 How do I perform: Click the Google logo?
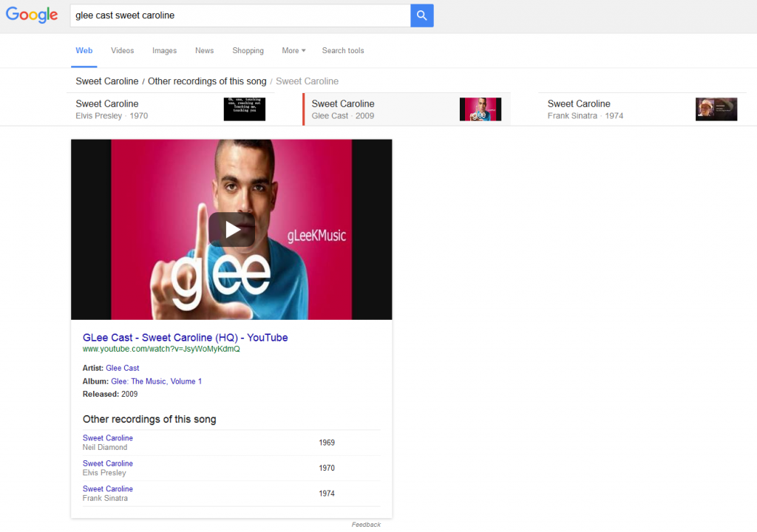[32, 15]
